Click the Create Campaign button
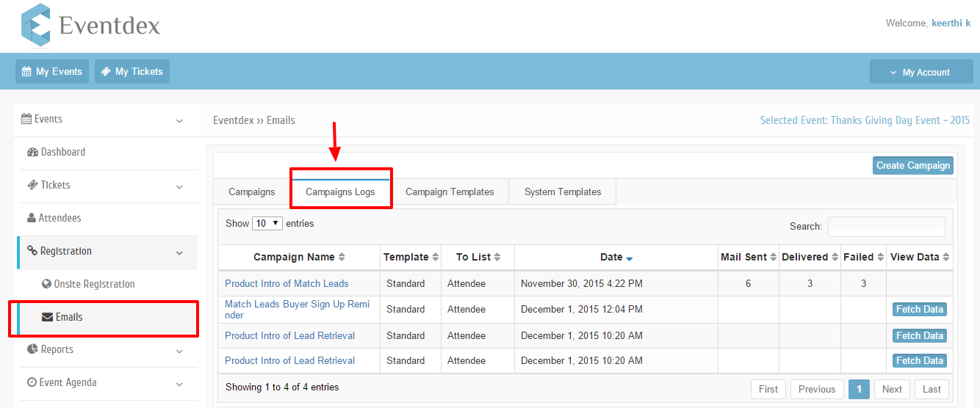This screenshot has width=980, height=408. point(913,165)
